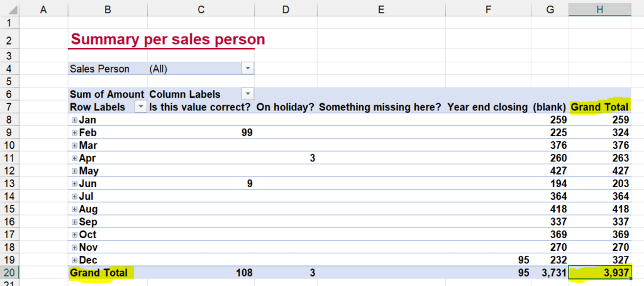Expand the Dec row group
Screen dimensions: 644x286
pos(74,260)
